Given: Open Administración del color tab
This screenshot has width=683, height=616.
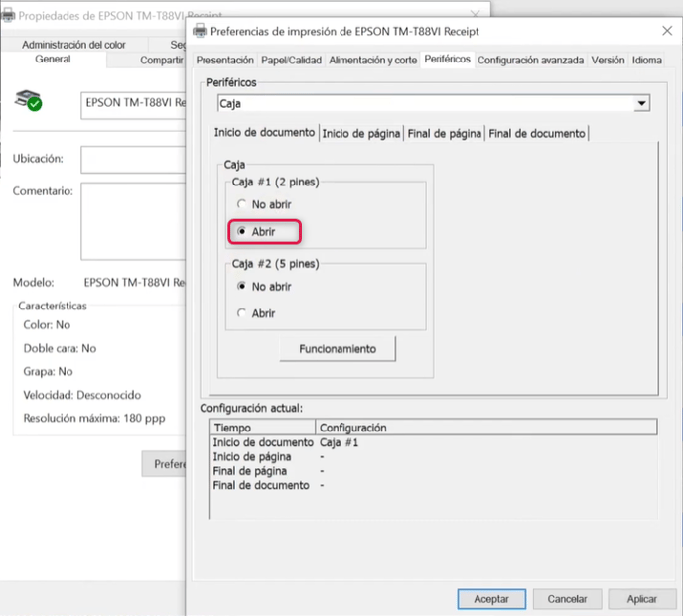Looking at the screenshot, I should (x=73, y=45).
